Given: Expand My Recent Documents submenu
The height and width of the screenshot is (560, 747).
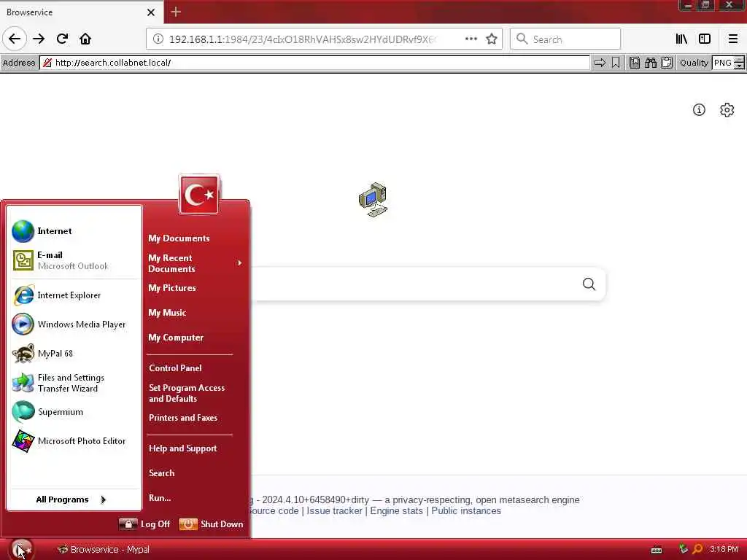Looking at the screenshot, I should point(196,263).
